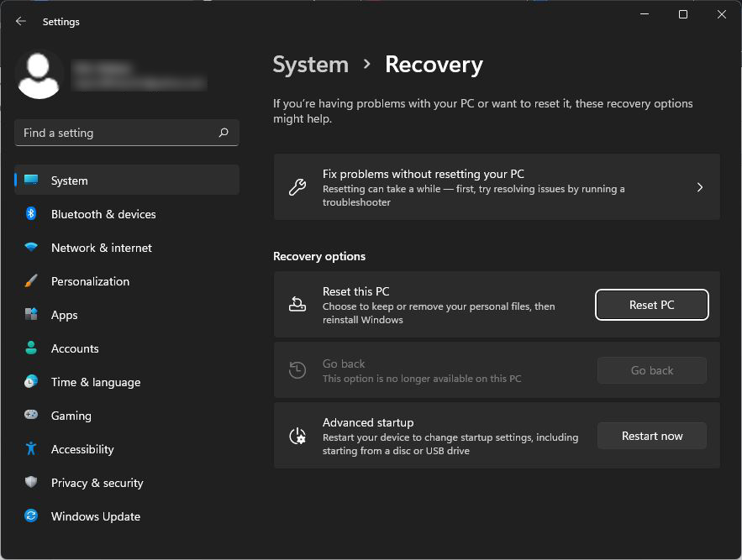This screenshot has width=742, height=560.
Task: Go to Accounts settings
Action: 75,348
